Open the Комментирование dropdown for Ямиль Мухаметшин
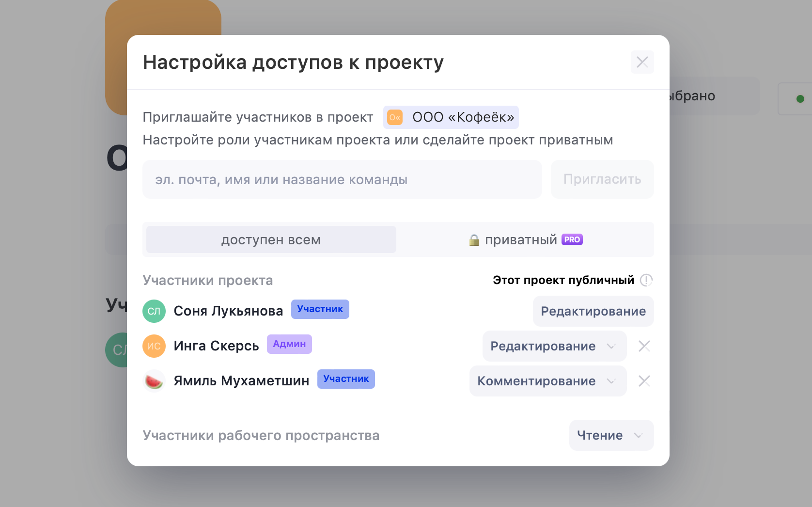Screen dimensions: 812x507 (547, 381)
